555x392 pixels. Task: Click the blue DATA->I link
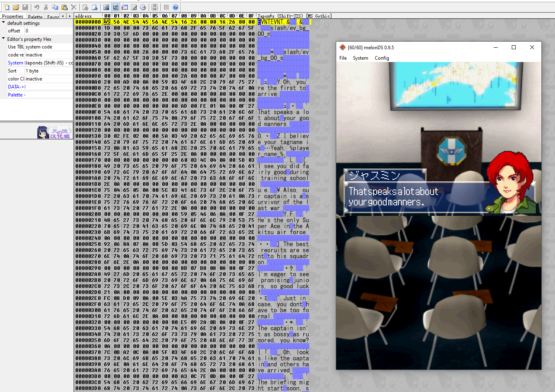coord(17,87)
